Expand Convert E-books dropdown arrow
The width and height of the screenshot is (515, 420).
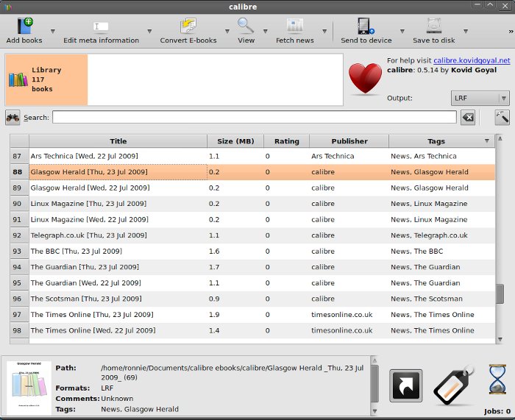[x=227, y=32]
